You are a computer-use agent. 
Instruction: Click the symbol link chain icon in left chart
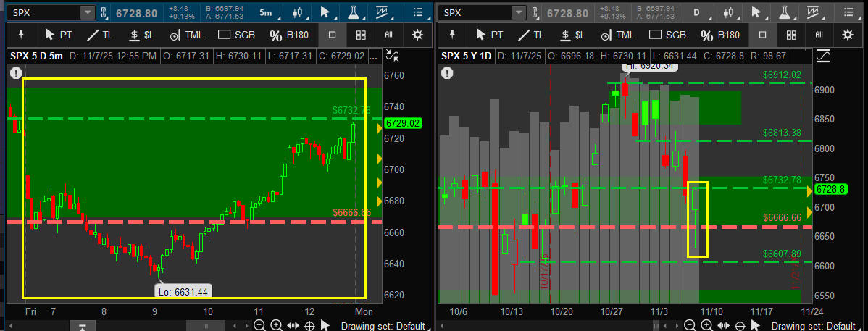point(105,12)
